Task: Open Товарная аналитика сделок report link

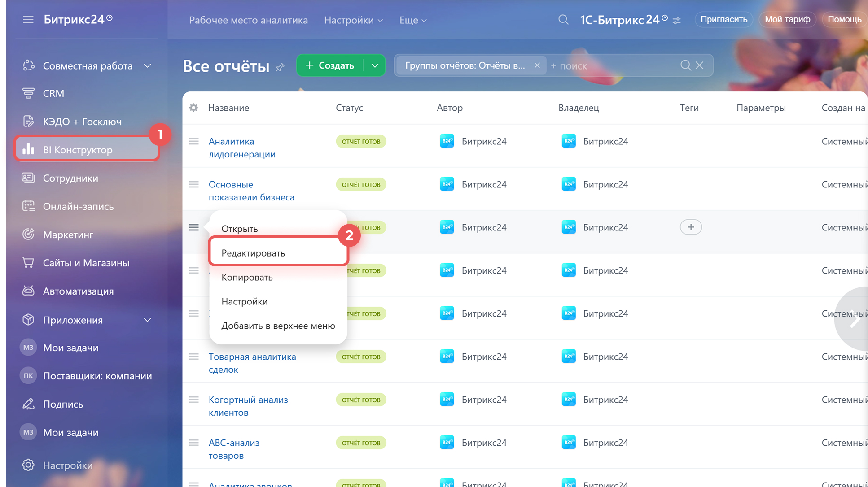Action: pos(252,363)
